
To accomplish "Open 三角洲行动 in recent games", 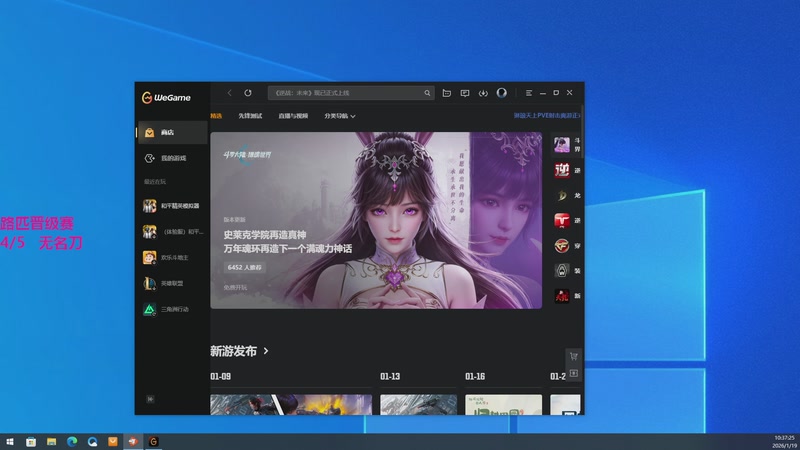I will 172,309.
